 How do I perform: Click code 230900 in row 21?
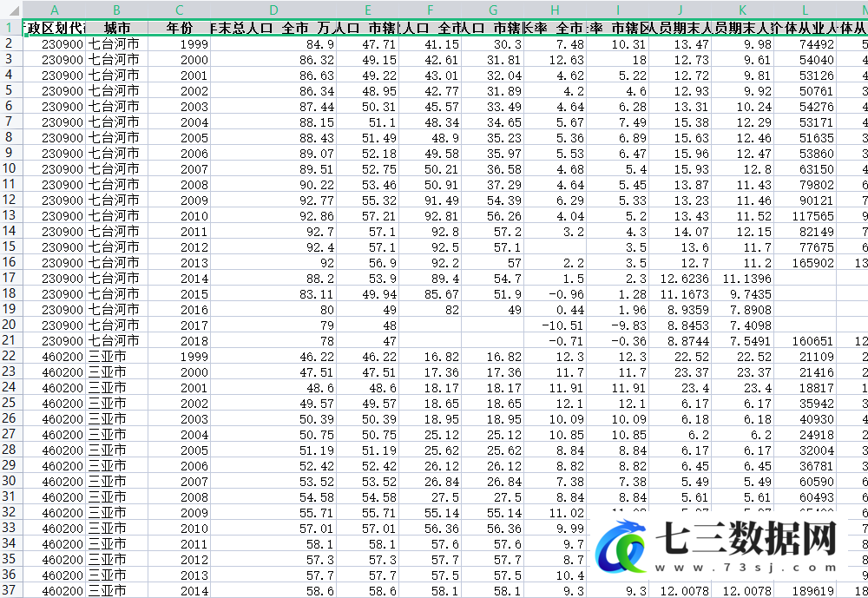coord(54,341)
